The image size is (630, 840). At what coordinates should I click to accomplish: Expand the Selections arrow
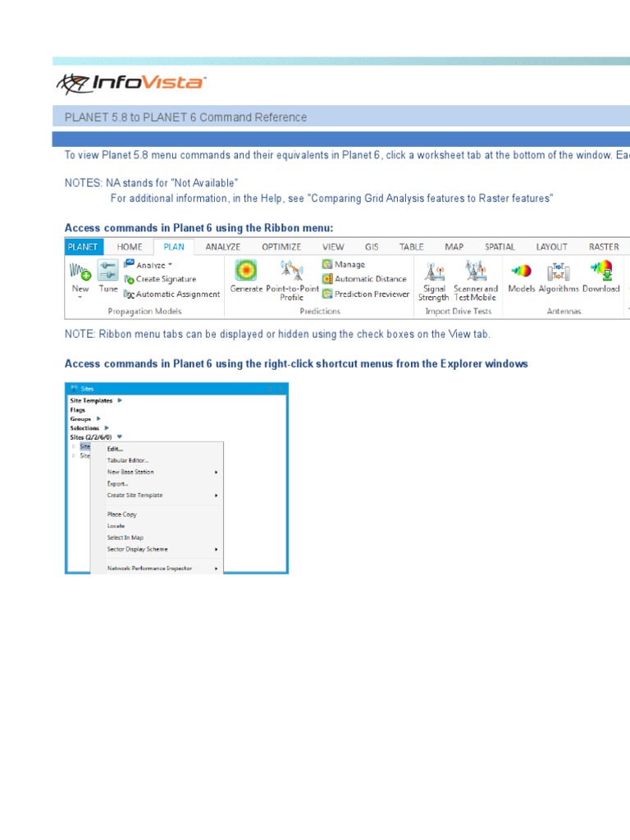107,427
